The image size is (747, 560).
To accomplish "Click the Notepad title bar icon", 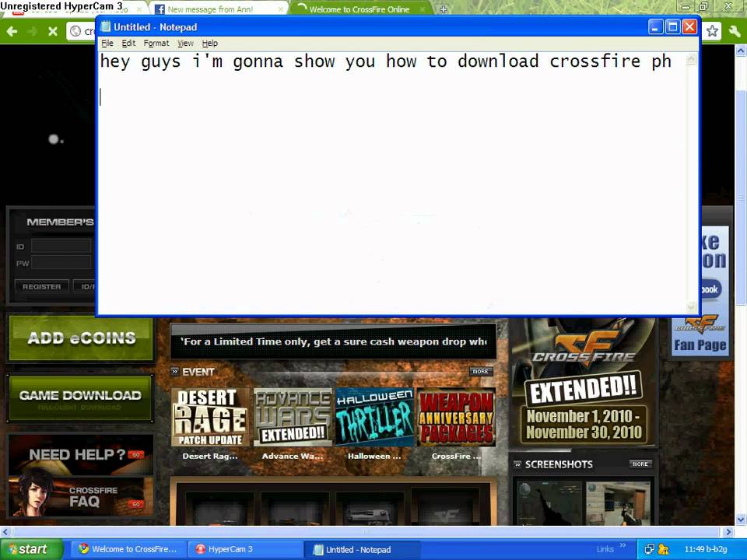I will [106, 26].
